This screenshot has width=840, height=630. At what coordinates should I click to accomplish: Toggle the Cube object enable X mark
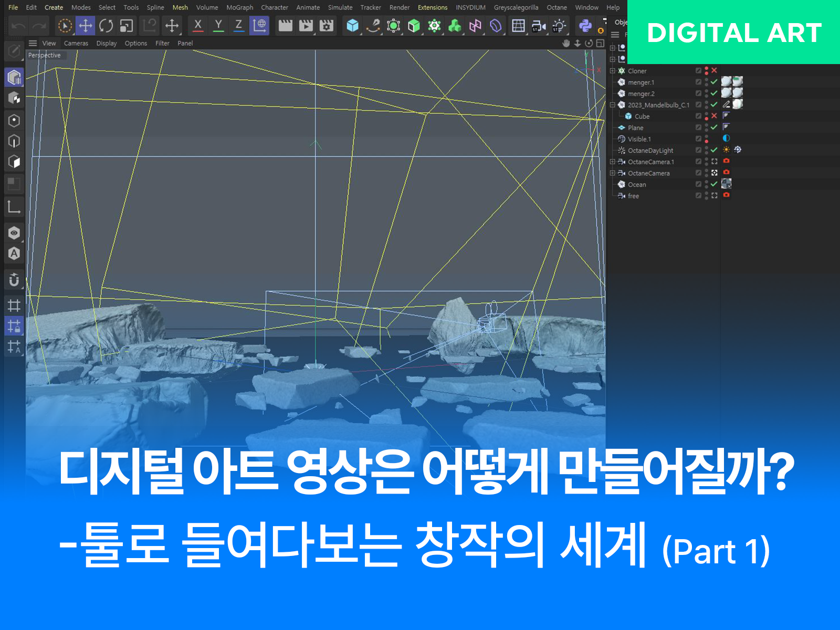click(x=714, y=116)
